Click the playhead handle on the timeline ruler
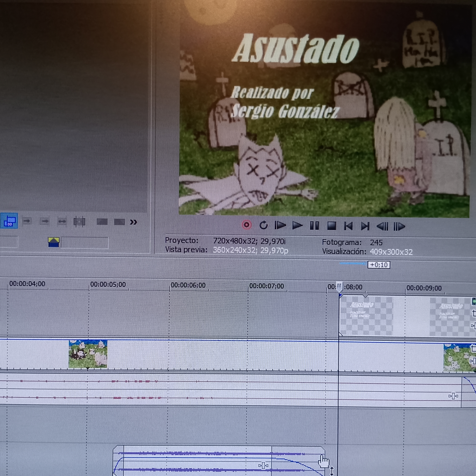The height and width of the screenshot is (476, 476). pos(340,287)
